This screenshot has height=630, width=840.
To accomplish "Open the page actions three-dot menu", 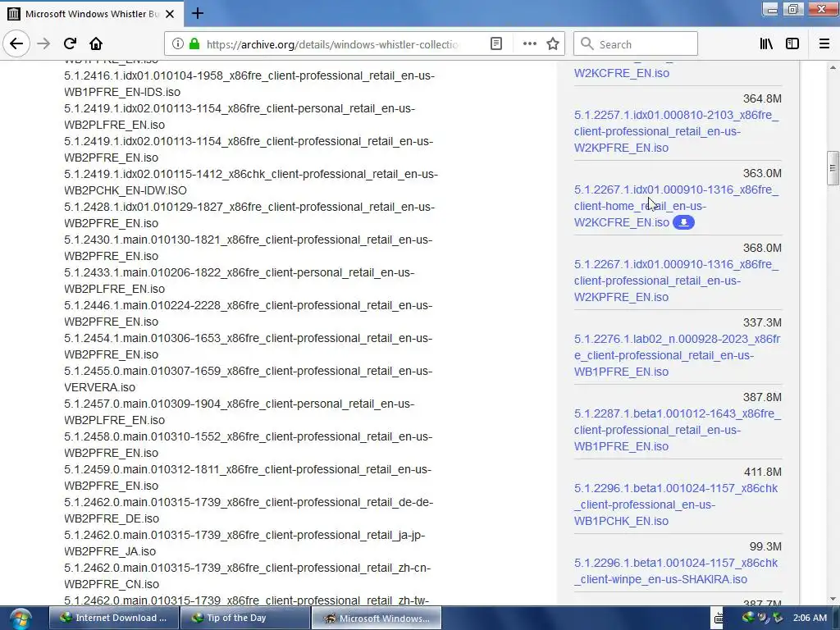I will click(529, 44).
